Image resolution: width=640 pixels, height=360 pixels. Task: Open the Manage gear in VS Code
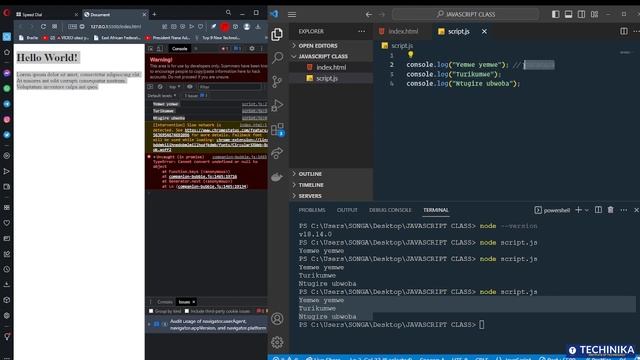277,342
